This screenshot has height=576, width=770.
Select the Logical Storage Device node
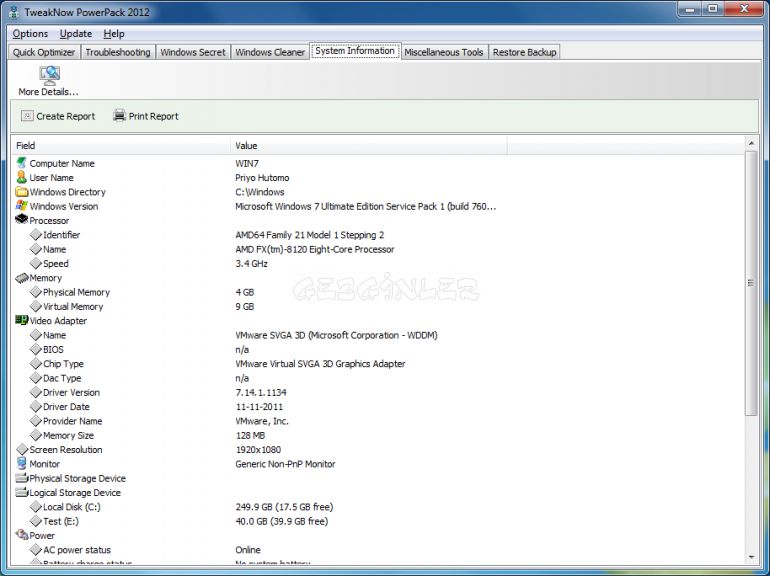coord(74,493)
